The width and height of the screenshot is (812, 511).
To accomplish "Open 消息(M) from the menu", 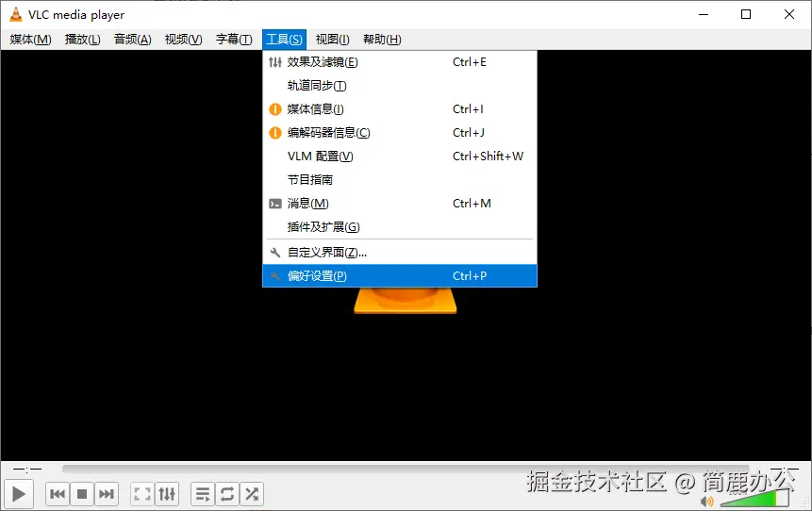I will click(400, 204).
